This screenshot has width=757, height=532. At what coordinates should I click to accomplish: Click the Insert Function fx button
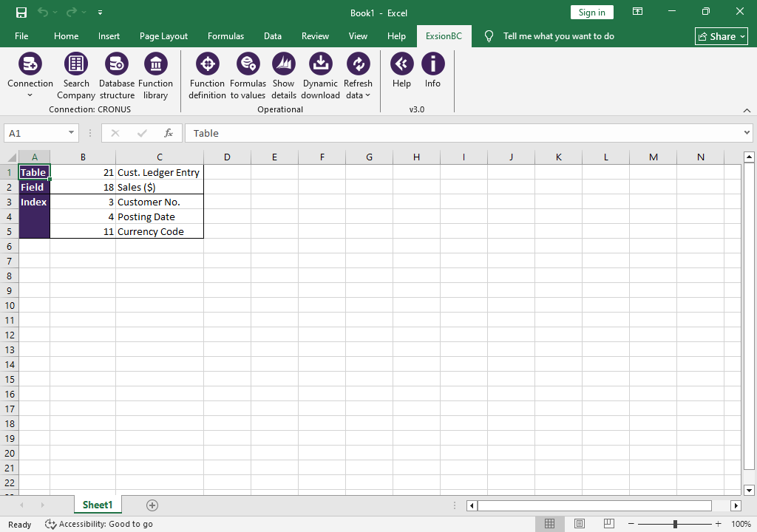click(x=168, y=133)
